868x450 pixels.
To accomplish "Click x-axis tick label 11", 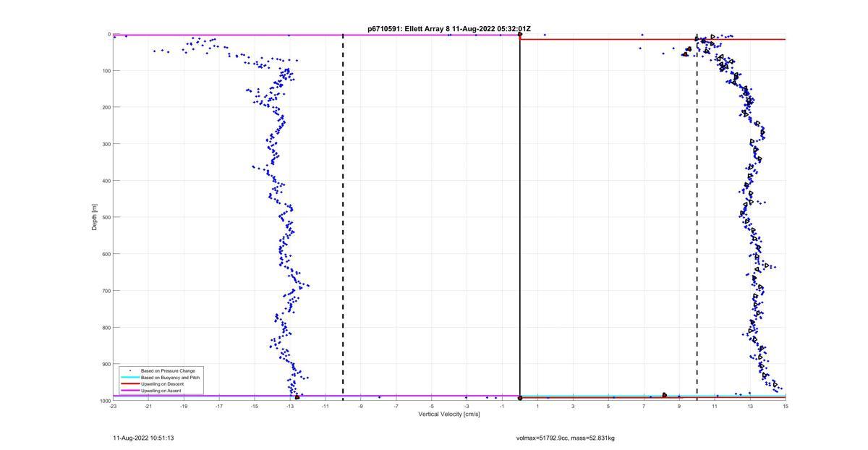I will (x=715, y=406).
